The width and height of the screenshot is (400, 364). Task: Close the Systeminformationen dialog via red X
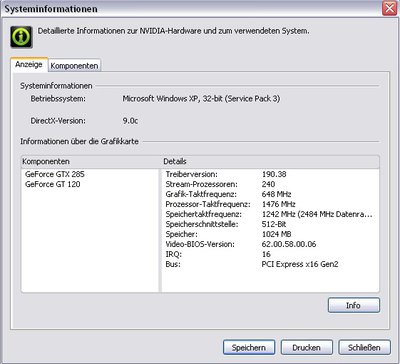(390, 8)
